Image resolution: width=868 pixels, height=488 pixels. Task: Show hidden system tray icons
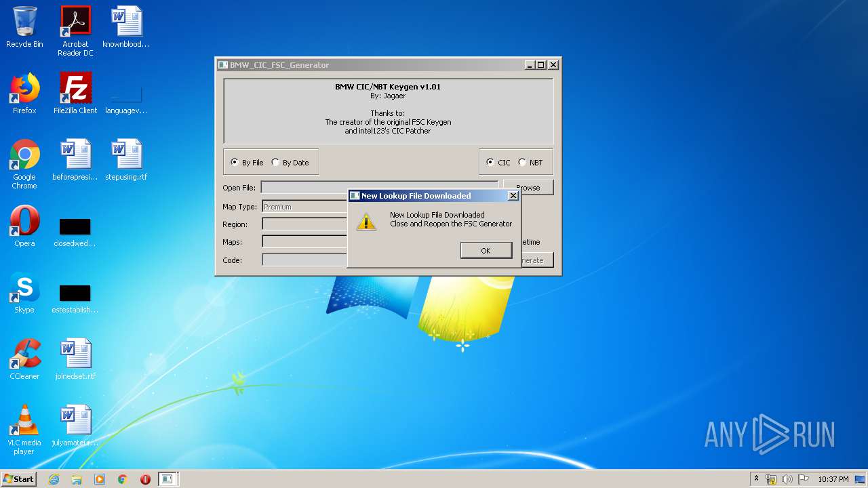tap(756, 479)
